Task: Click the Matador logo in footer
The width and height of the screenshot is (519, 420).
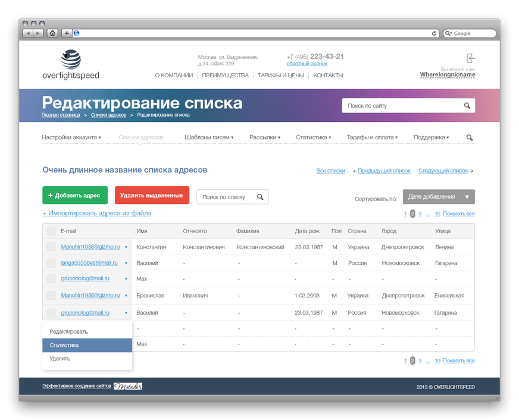Action: pos(128,386)
